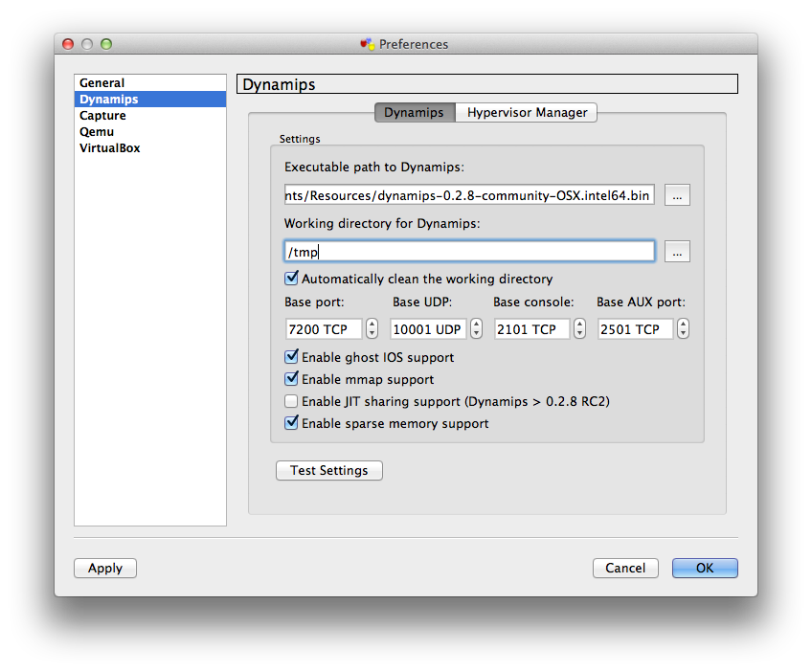Screen dimensions: 812x672
Task: Click the working directory text field
Action: [469, 252]
